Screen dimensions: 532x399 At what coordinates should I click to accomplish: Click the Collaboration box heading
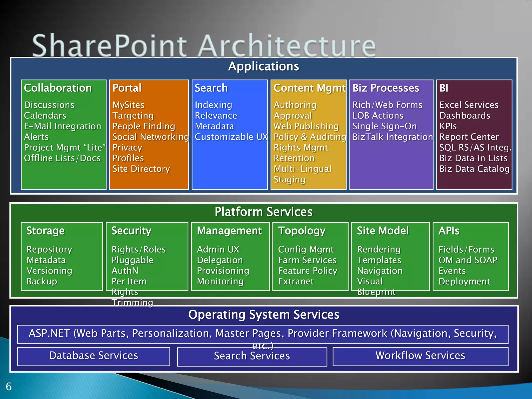coord(58,88)
